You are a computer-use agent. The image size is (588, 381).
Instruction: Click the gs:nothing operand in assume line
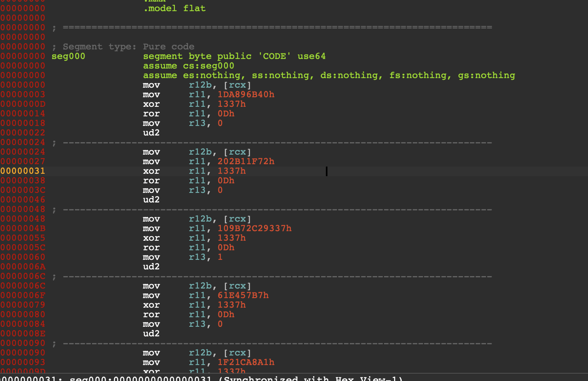pos(486,75)
